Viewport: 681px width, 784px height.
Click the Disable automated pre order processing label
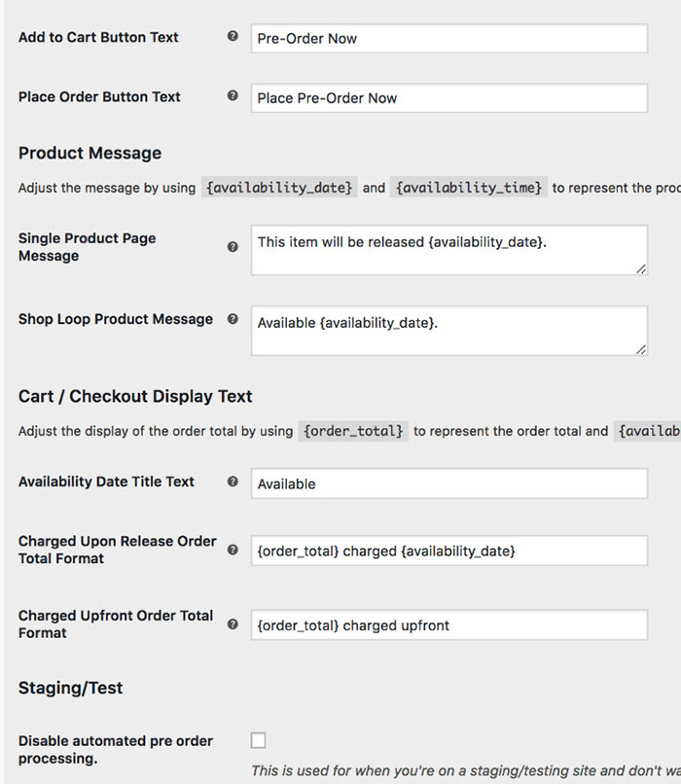[116, 749]
